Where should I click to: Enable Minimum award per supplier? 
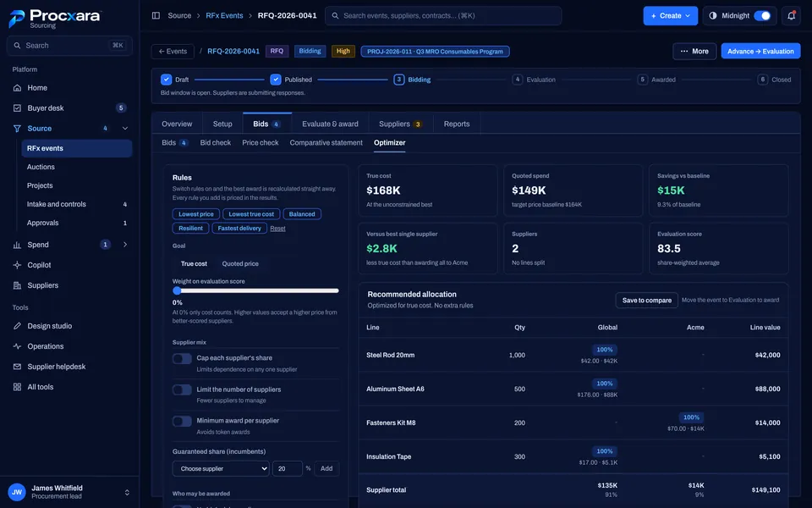182,421
